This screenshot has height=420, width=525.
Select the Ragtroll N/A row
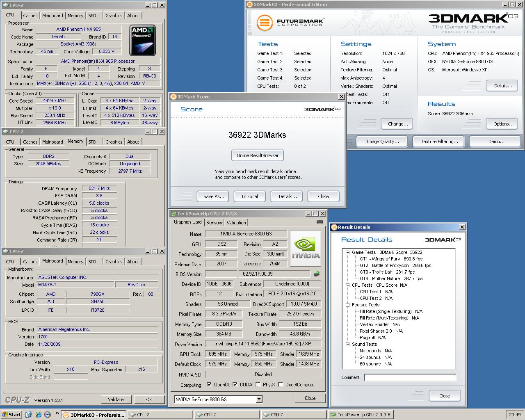point(372,338)
